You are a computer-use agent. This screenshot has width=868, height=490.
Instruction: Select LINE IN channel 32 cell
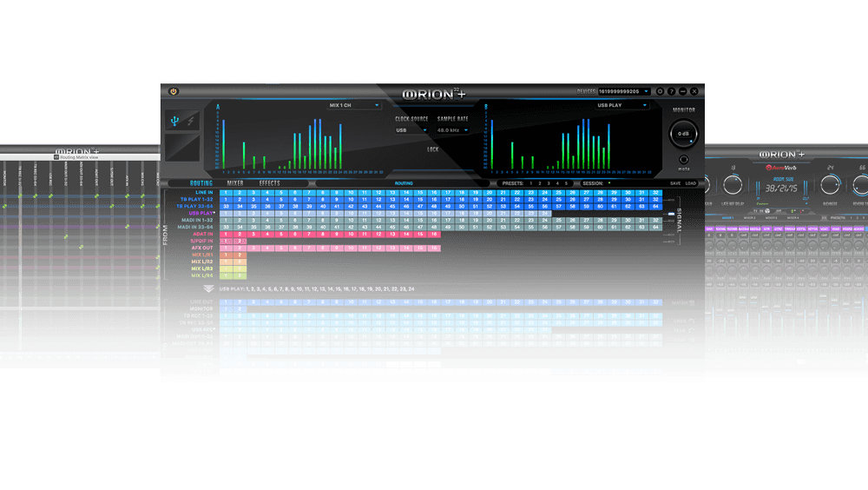point(655,193)
